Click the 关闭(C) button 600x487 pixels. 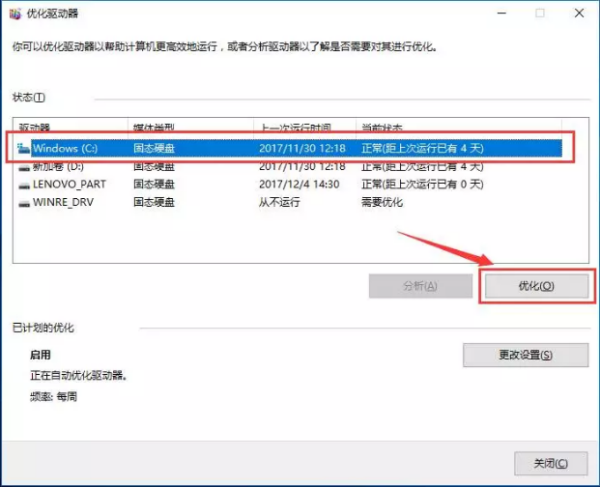click(x=549, y=463)
